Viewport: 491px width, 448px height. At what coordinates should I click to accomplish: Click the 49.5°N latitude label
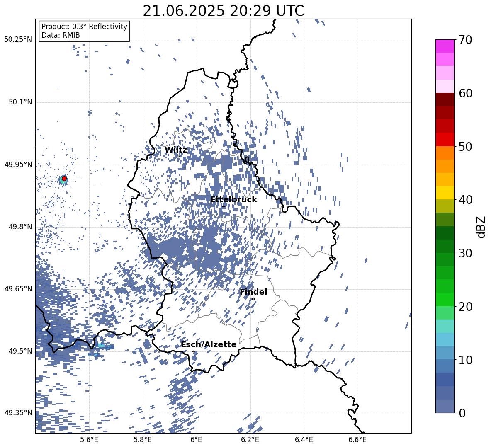[20, 351]
